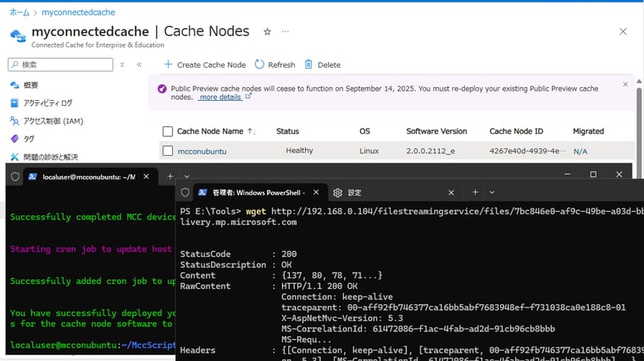Click the StatusCode 200 output line

click(238, 254)
